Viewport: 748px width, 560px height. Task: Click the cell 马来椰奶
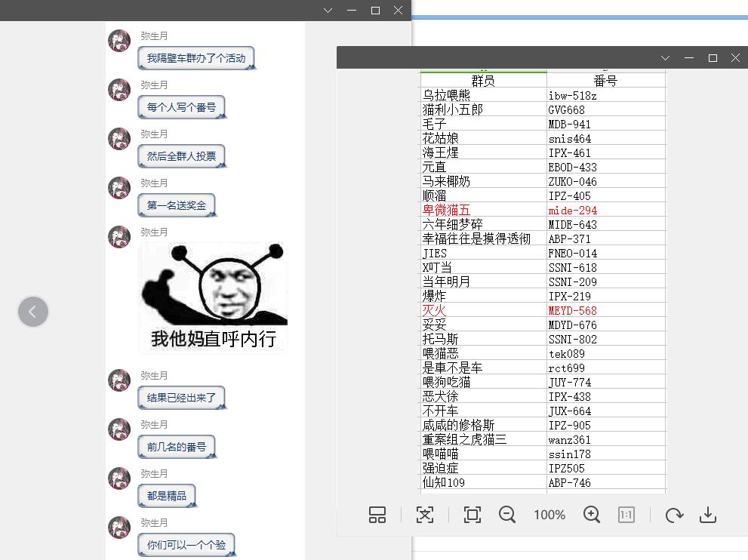point(483,181)
